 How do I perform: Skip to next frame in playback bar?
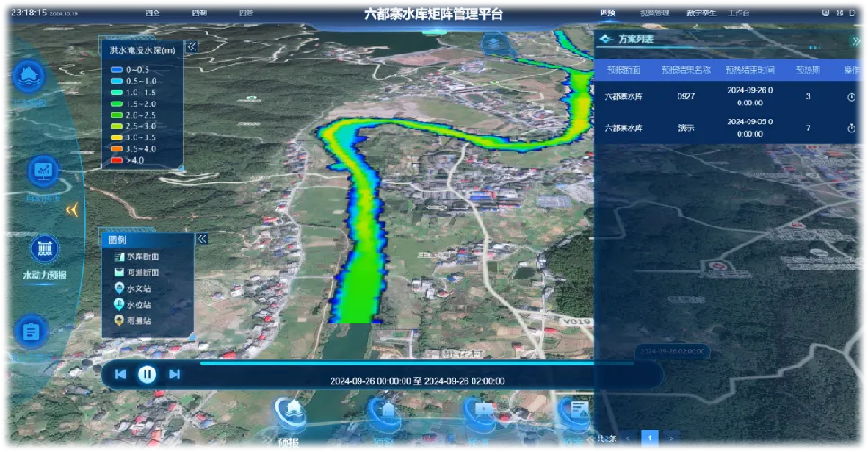click(x=174, y=375)
